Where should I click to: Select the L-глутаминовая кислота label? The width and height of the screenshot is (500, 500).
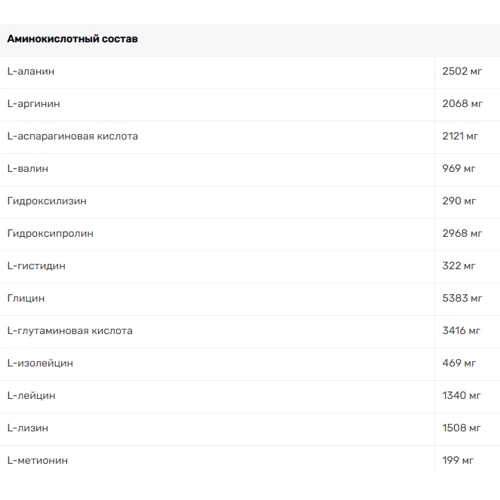pyautogui.click(x=70, y=331)
